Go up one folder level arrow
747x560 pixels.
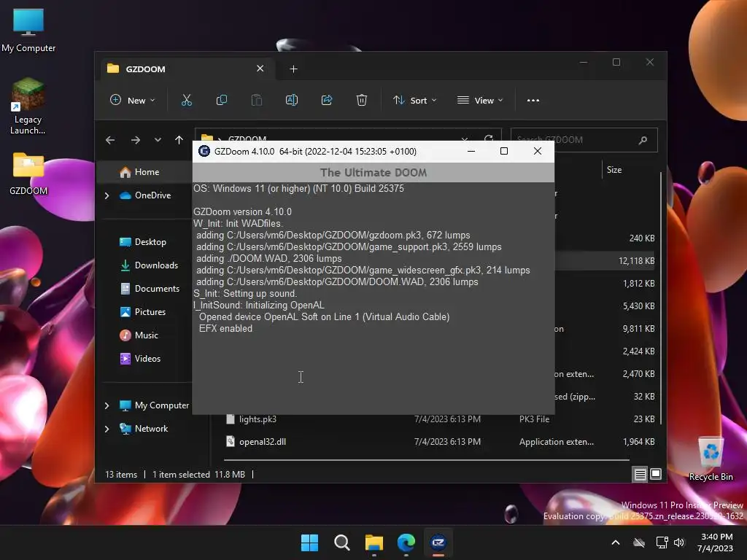[x=179, y=140]
